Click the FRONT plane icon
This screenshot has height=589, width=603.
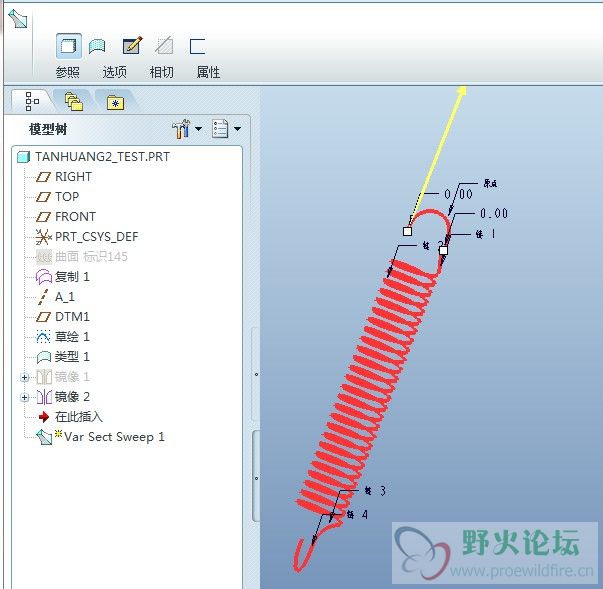[43, 217]
